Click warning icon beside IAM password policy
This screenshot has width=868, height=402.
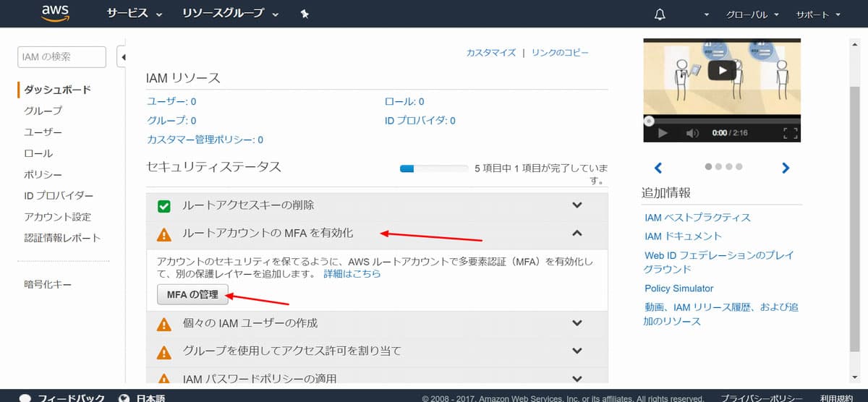[x=164, y=379]
